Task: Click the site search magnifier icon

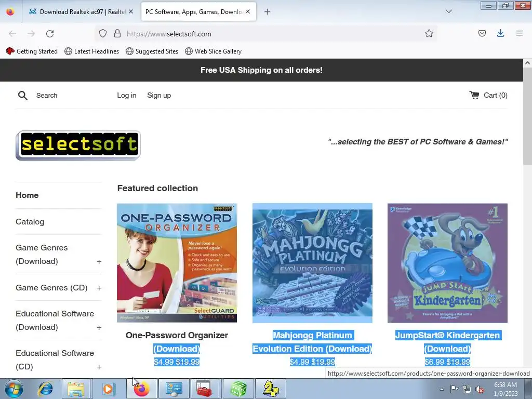Action: 23,96
